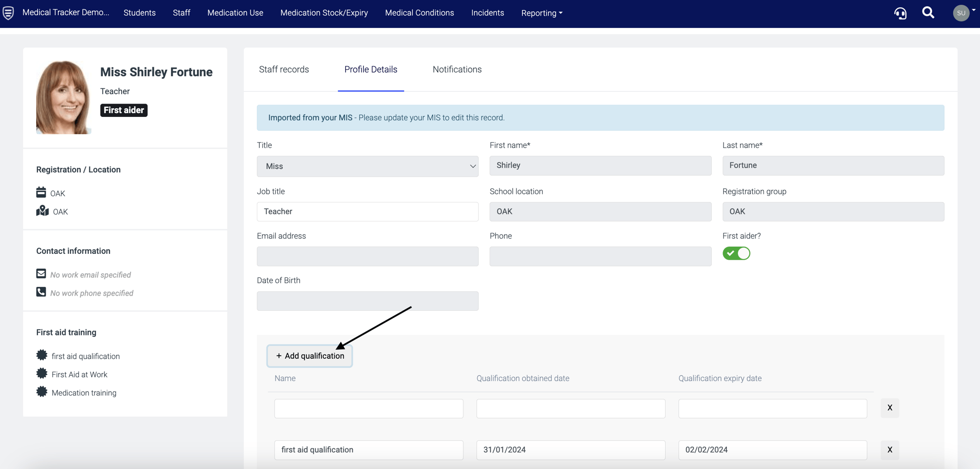The image size is (980, 469).
Task: Click the Date of Birth field
Action: click(367, 301)
